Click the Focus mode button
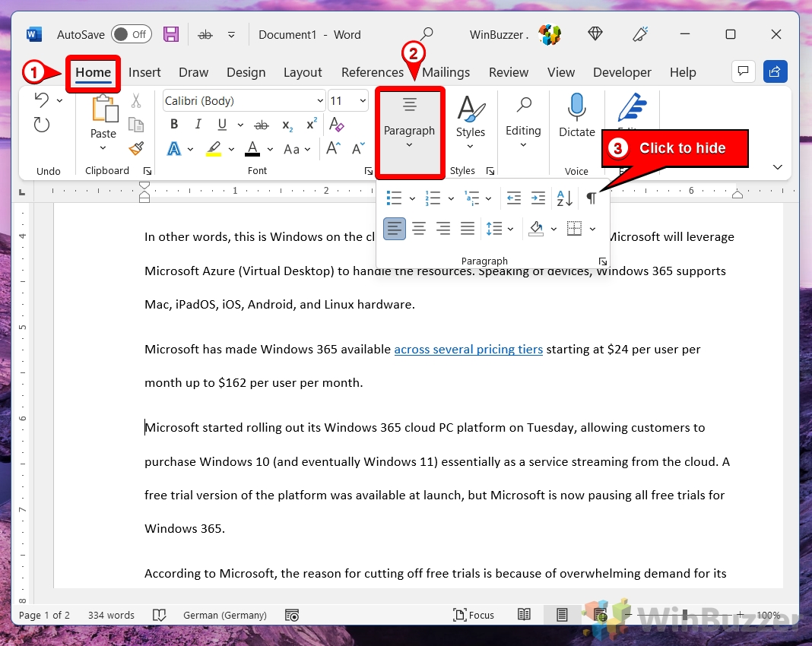 [474, 615]
